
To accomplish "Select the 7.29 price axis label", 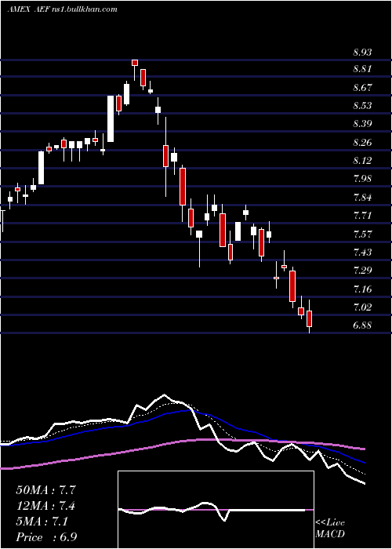I will pos(362,271).
